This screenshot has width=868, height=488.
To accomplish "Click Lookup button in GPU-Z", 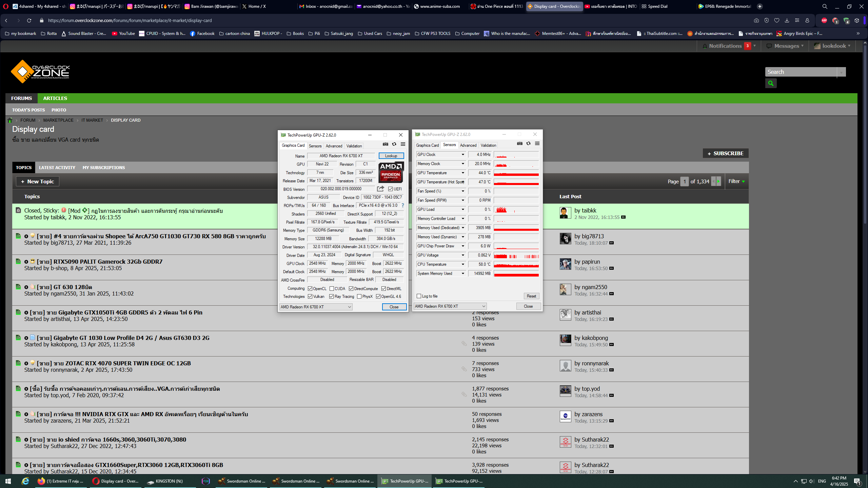I will point(391,156).
